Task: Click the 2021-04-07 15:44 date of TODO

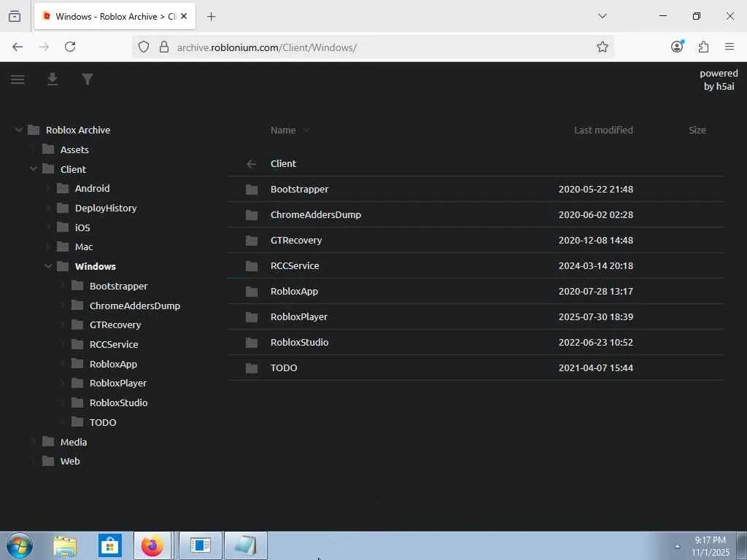Action: pyautogui.click(x=595, y=367)
